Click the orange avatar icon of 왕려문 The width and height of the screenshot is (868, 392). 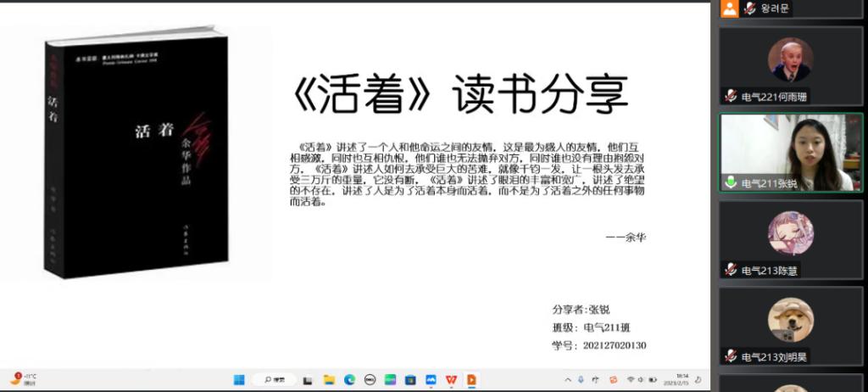730,8
